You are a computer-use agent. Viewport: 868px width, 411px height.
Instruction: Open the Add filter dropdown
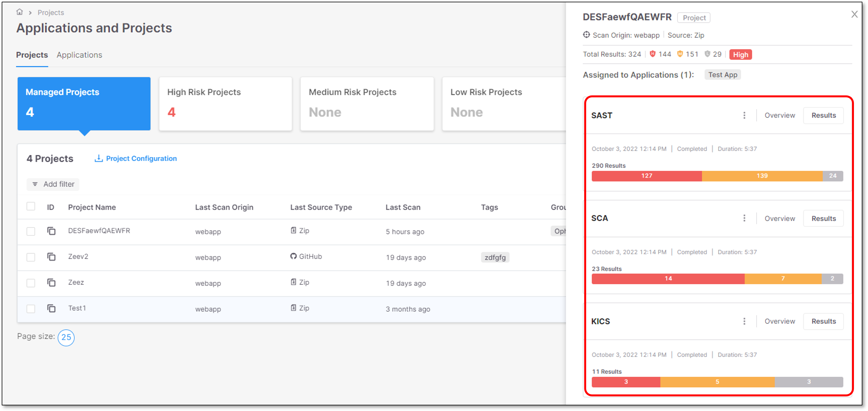point(53,184)
